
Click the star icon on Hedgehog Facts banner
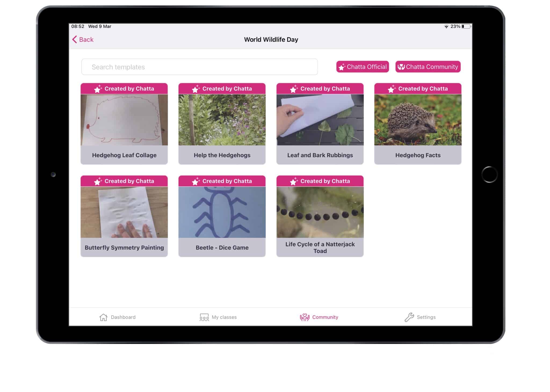pyautogui.click(x=391, y=89)
